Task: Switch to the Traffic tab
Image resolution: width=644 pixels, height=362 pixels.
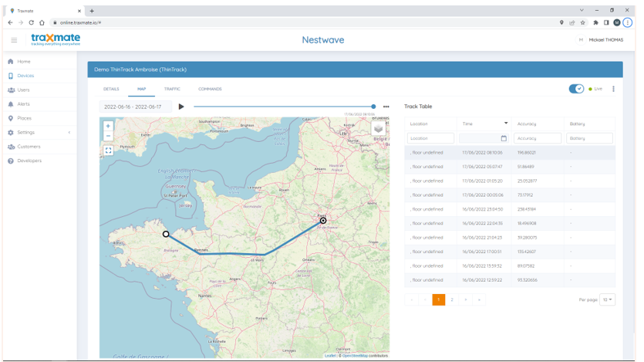Action: (172, 89)
